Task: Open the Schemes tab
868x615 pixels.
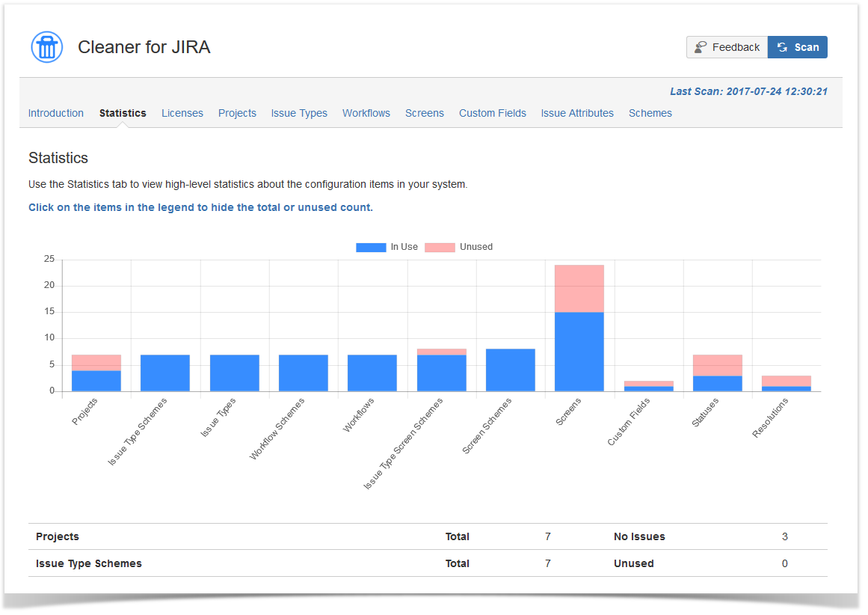Action: pyautogui.click(x=650, y=113)
